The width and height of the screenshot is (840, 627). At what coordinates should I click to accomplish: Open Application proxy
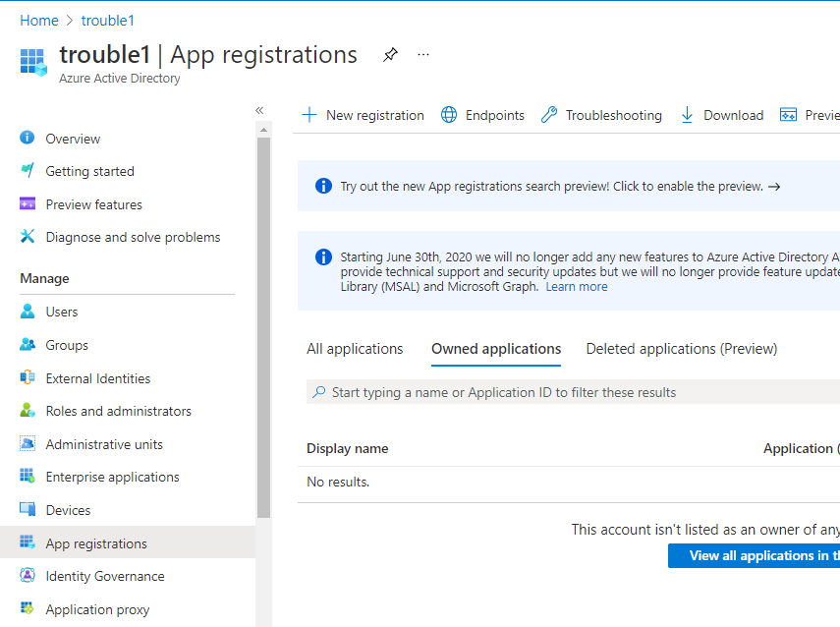[97, 609]
